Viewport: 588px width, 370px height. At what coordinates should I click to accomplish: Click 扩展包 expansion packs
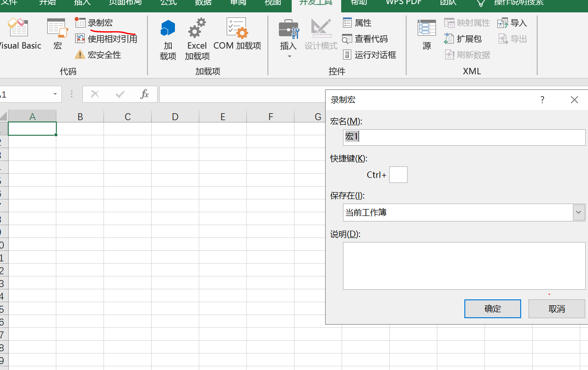[463, 39]
